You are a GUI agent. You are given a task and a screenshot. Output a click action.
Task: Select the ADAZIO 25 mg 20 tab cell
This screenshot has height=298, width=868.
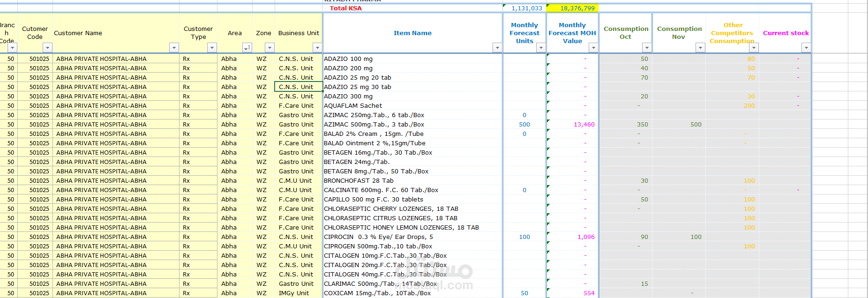tap(413, 78)
